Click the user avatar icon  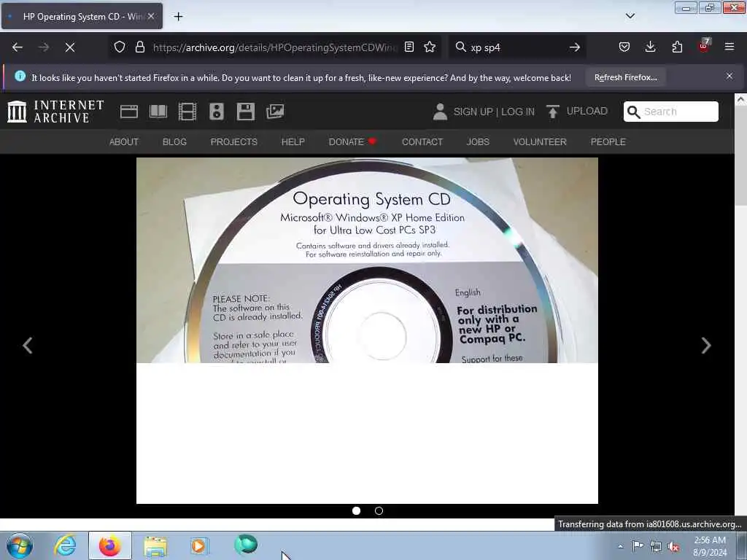click(x=440, y=112)
